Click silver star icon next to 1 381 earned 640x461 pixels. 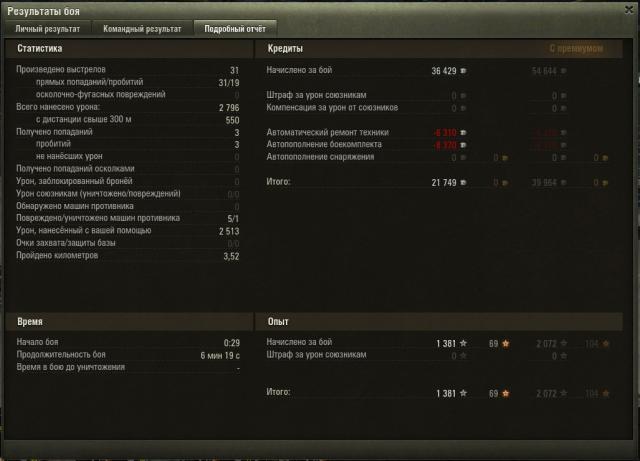(463, 343)
